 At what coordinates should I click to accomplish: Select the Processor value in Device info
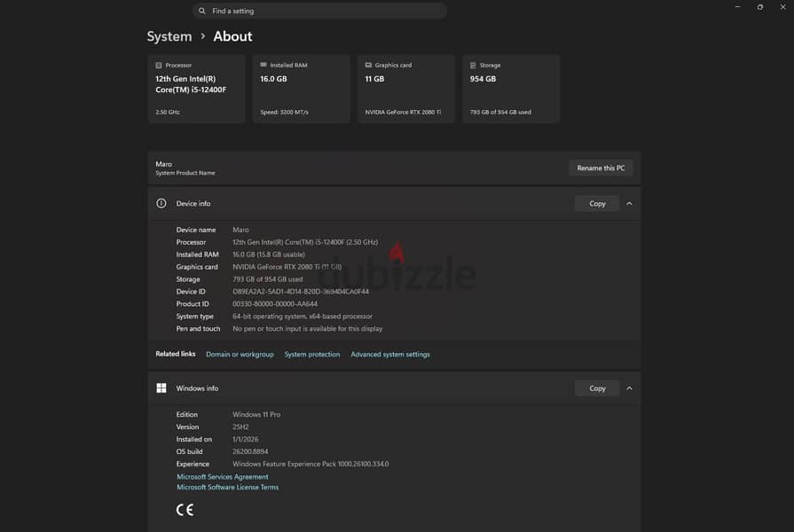[305, 242]
